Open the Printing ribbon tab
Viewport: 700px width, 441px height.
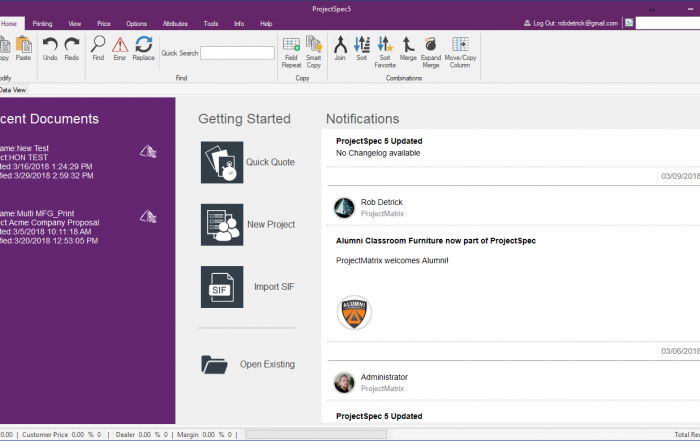pos(42,24)
